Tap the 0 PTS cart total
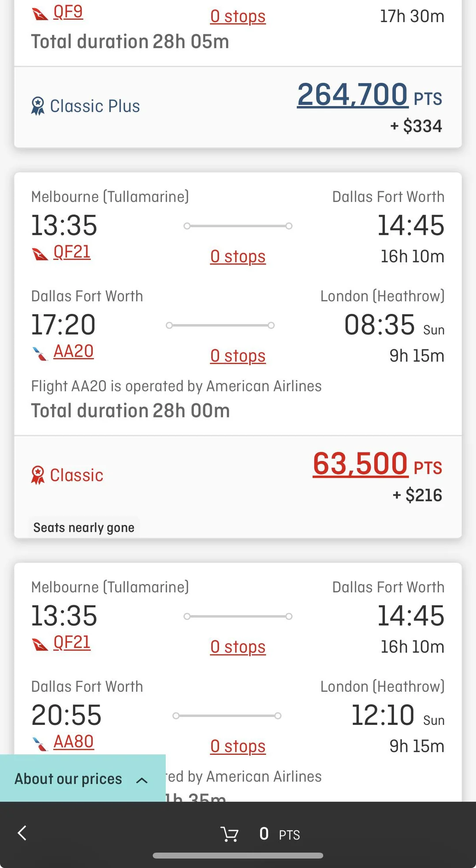 pos(279,834)
